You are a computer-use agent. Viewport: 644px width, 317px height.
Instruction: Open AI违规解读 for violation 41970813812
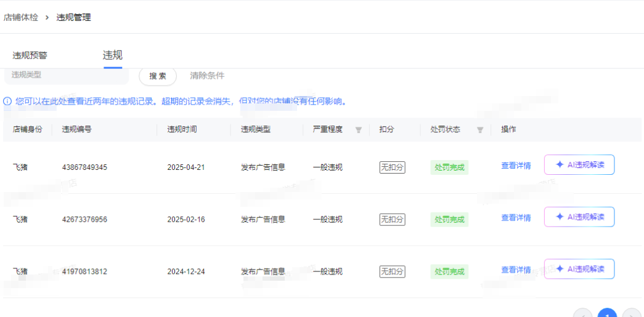[x=579, y=269]
